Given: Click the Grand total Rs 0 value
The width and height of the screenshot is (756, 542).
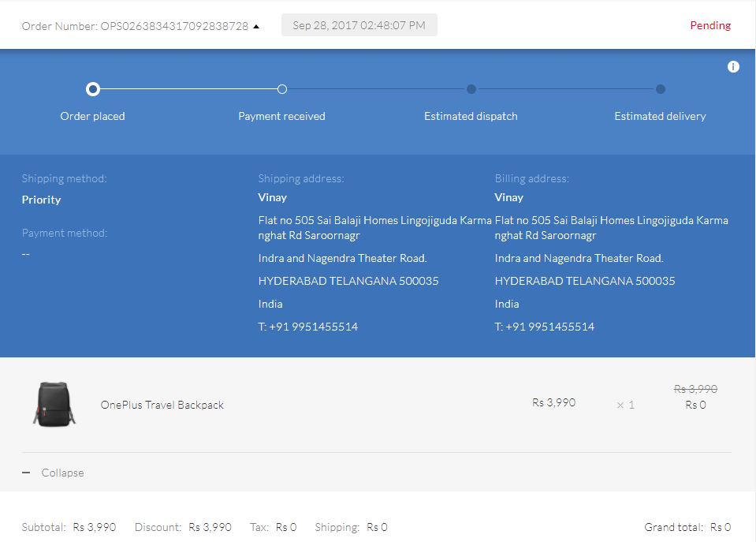Looking at the screenshot, I should (x=721, y=527).
